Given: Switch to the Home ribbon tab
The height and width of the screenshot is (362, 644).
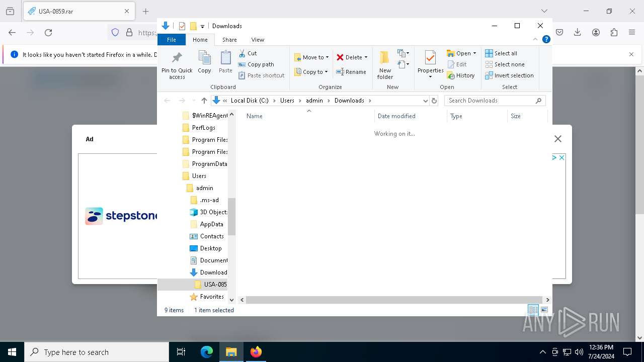Looking at the screenshot, I should pyautogui.click(x=200, y=40).
